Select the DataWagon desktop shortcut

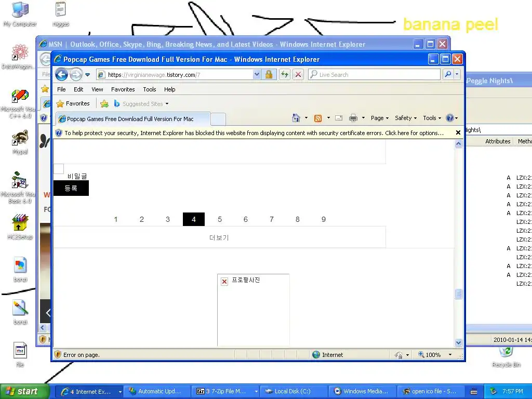point(19,56)
